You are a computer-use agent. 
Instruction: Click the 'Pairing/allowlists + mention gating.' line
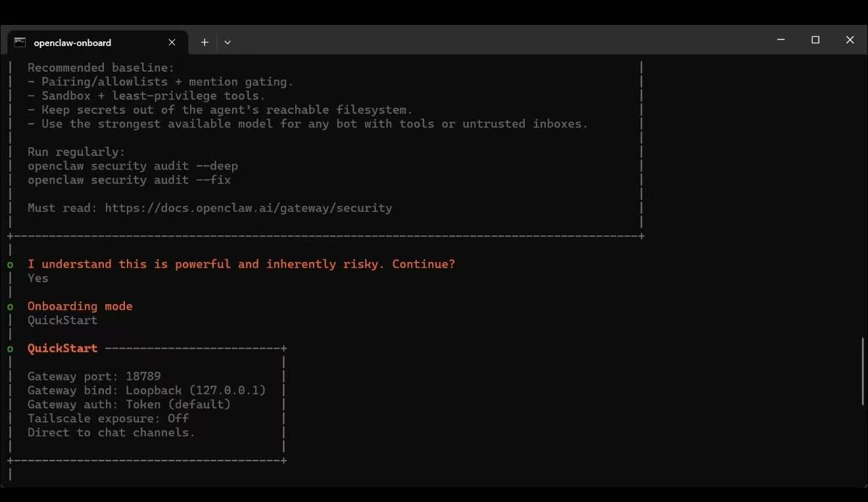coord(160,82)
